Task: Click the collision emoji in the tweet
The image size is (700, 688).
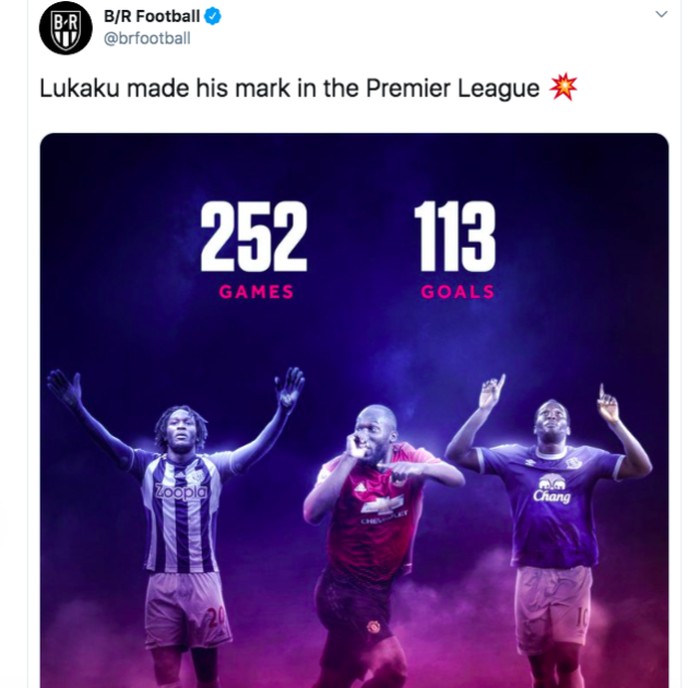Action: coord(564,88)
